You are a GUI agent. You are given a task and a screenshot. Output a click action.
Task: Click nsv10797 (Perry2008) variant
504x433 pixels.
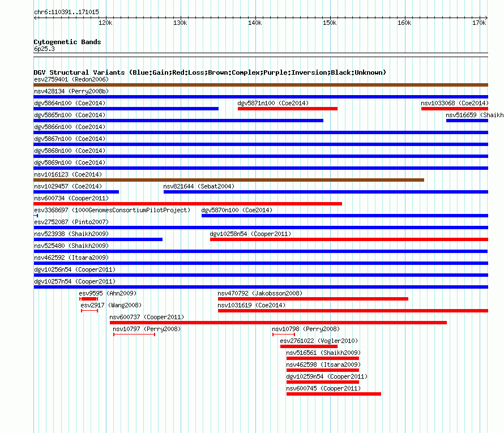[x=134, y=335]
